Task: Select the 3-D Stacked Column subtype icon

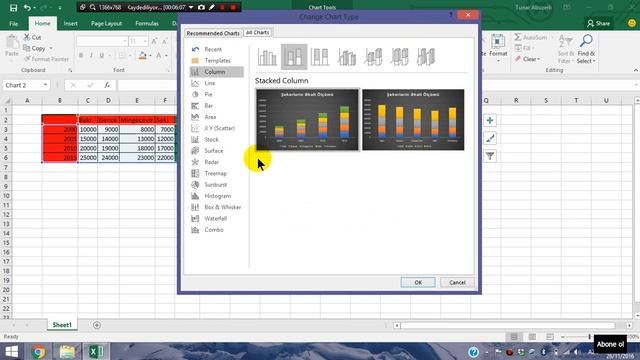Action: (373, 57)
